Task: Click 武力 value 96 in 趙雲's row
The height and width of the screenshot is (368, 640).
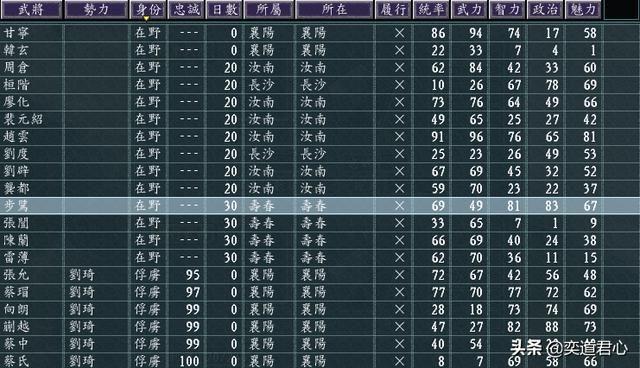Action: click(476, 137)
